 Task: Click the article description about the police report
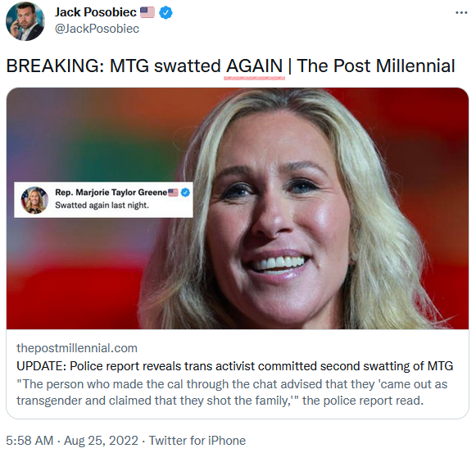click(232, 392)
